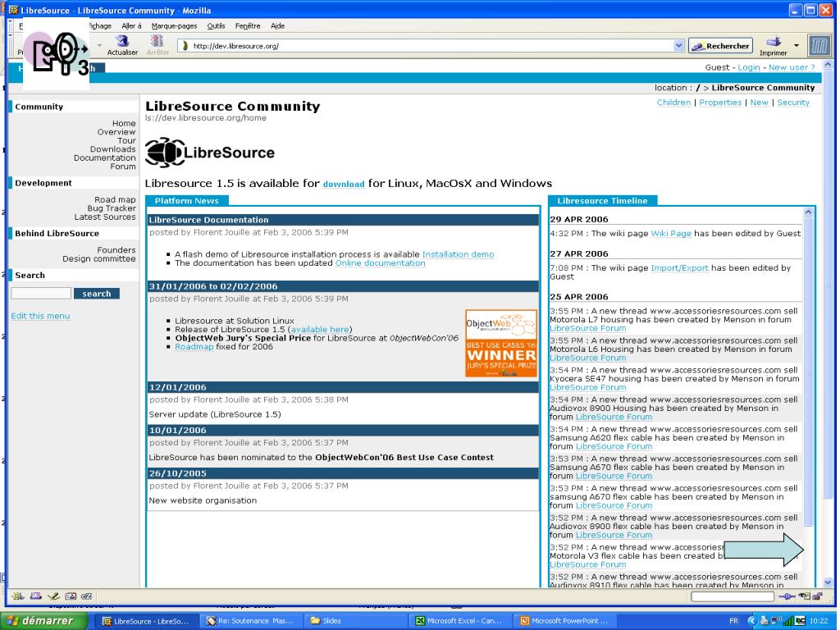The height and width of the screenshot is (630, 840).
Task: Click the printer tray icon in system tray
Action: [x=765, y=621]
